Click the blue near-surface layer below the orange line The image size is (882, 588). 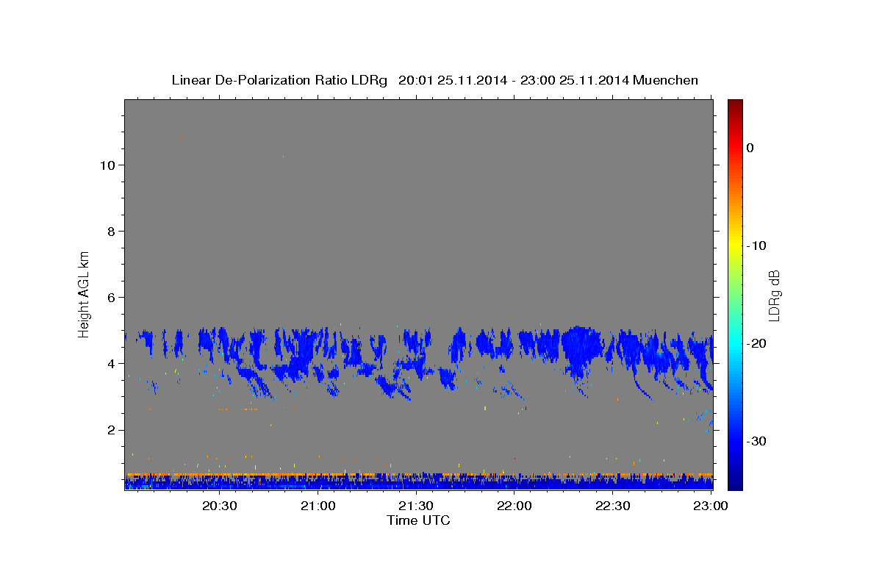[418, 483]
